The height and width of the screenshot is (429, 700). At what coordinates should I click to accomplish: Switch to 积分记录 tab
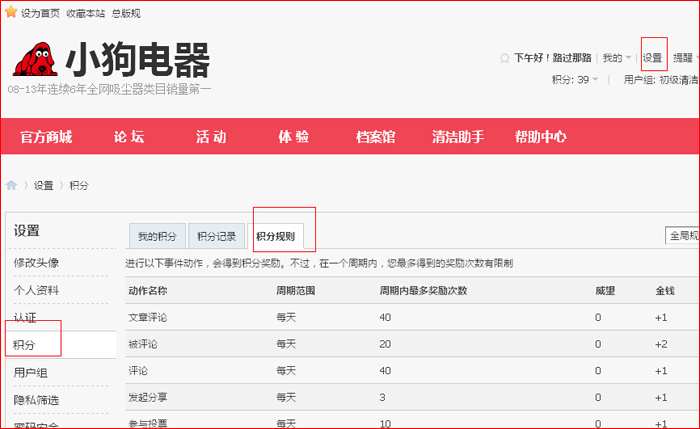[216, 237]
